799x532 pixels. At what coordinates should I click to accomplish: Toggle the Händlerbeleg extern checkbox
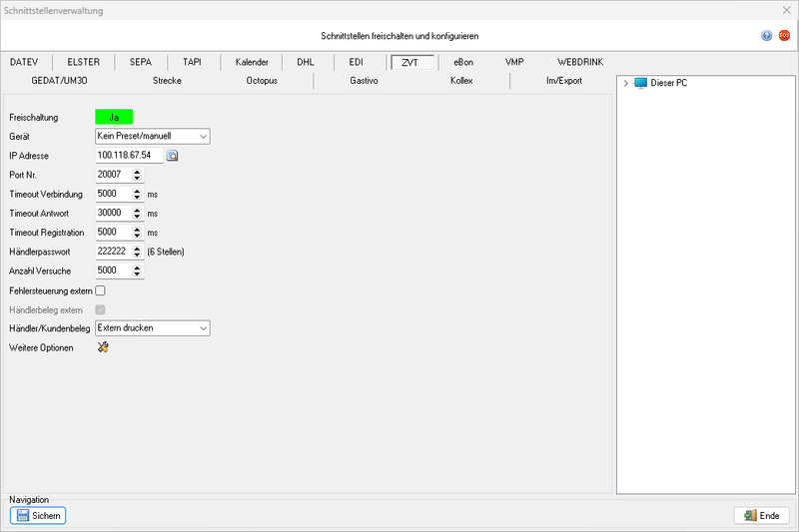tap(100, 309)
